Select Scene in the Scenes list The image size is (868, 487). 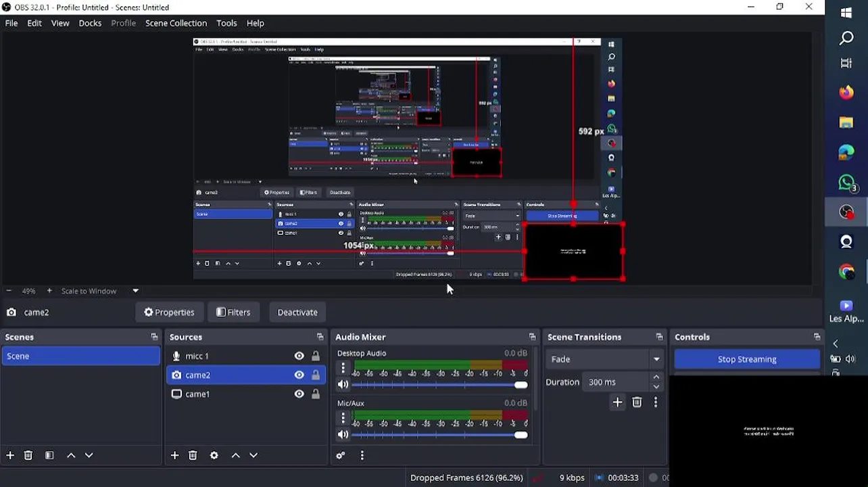[x=81, y=356]
